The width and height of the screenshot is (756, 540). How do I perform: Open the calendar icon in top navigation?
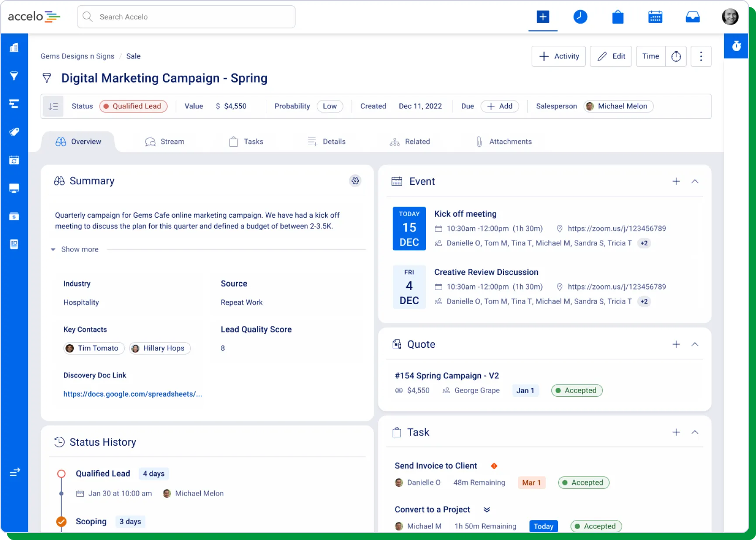(x=655, y=17)
